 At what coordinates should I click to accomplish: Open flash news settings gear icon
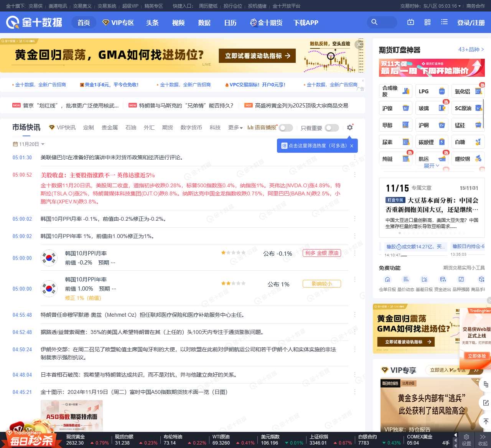click(350, 127)
